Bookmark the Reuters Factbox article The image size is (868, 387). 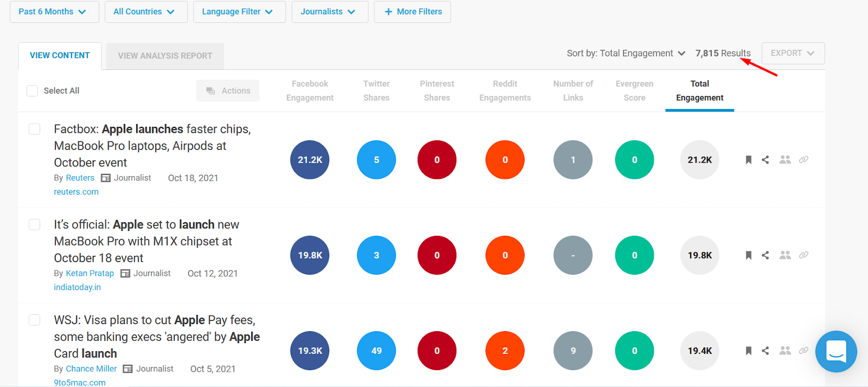[749, 160]
